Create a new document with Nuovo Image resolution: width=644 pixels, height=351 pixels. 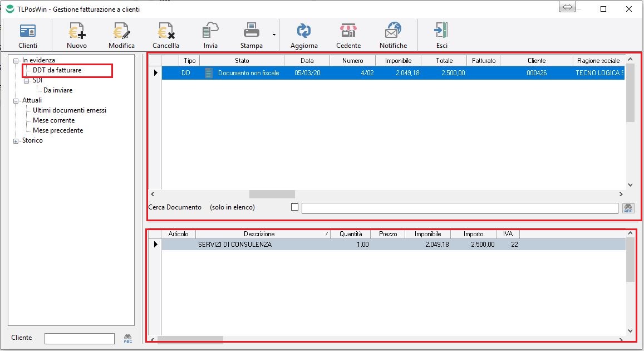coord(77,36)
